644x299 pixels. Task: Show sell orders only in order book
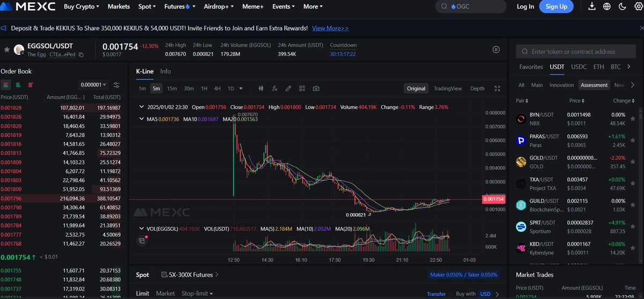click(x=31, y=85)
